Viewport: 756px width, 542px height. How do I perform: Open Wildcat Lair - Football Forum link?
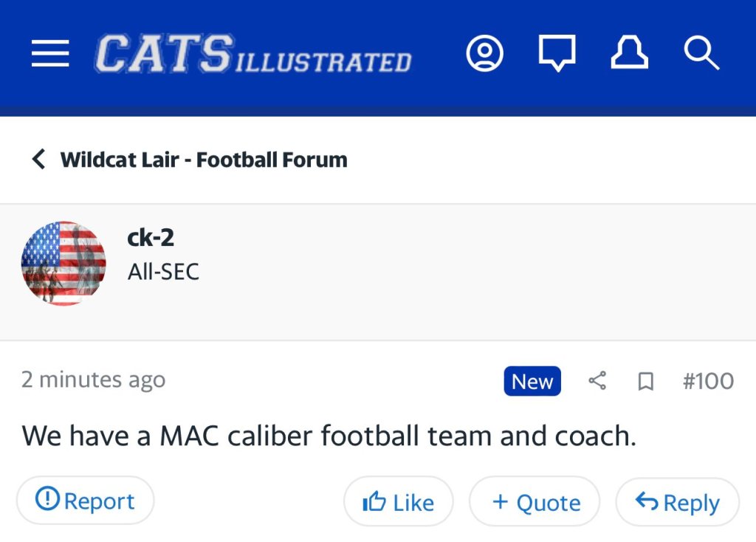[204, 159]
